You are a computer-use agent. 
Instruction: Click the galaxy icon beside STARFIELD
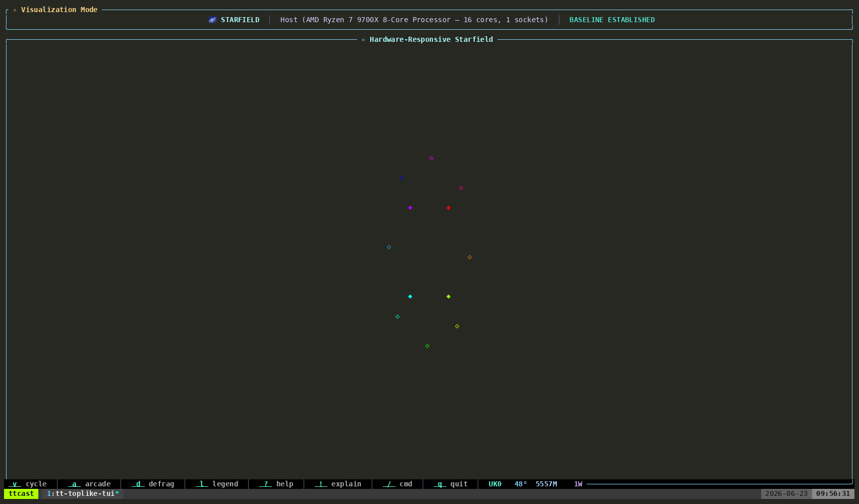click(x=212, y=20)
